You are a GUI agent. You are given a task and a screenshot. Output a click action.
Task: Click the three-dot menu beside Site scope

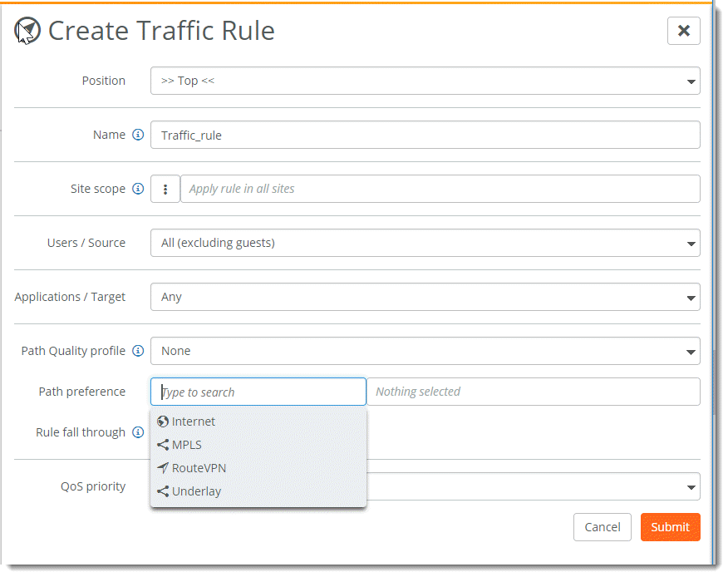click(x=165, y=189)
